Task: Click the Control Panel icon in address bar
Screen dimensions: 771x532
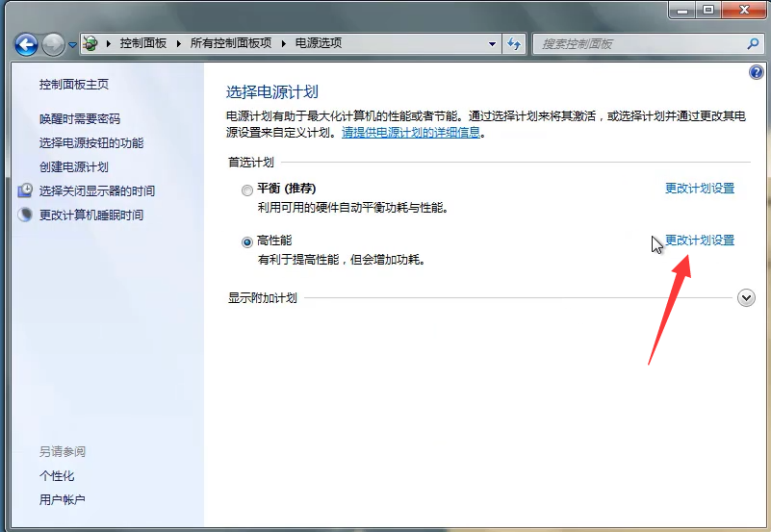Action: (x=90, y=43)
